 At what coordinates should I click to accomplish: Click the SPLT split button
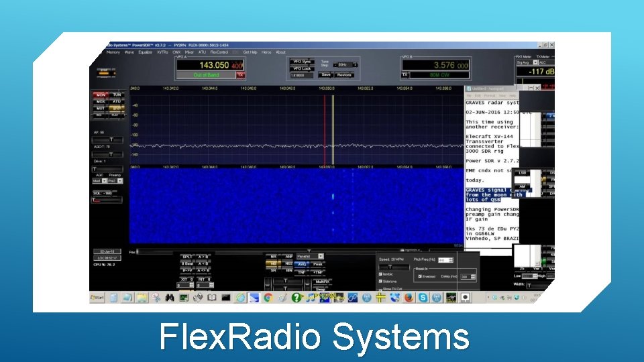187,257
